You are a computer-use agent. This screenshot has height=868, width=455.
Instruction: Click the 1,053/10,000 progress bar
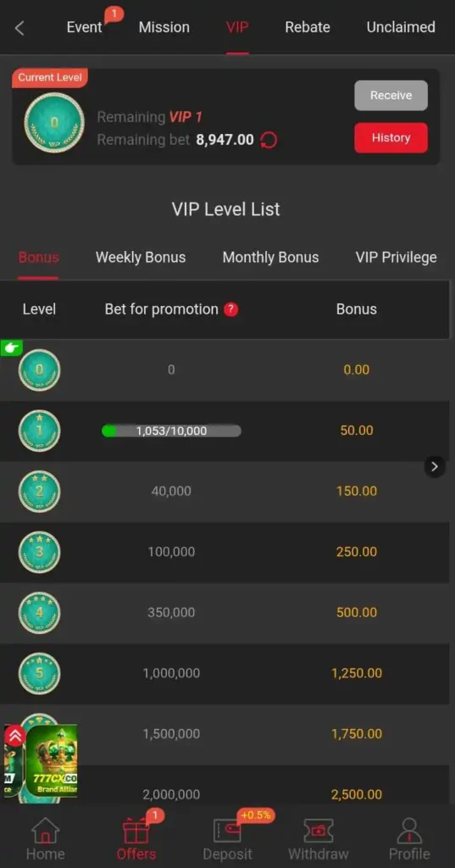pos(171,431)
